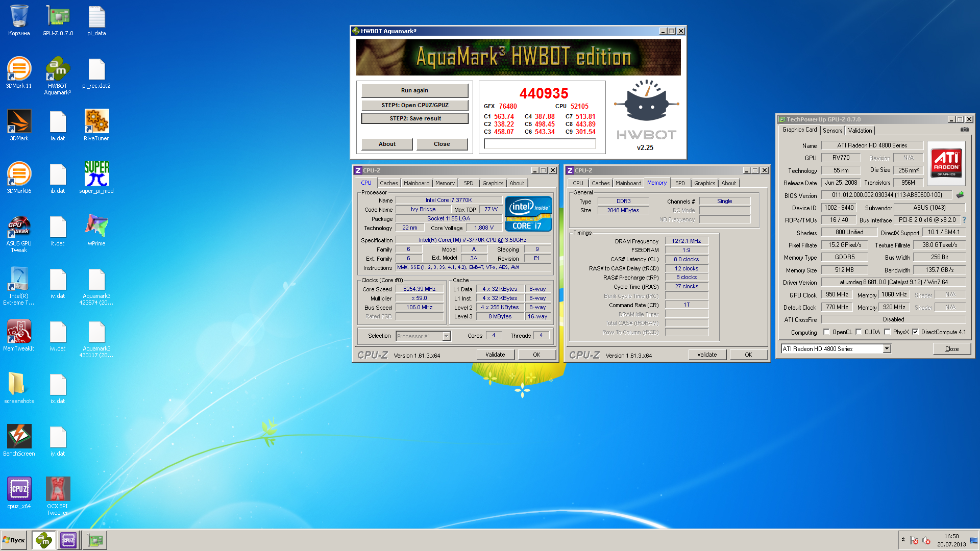Open GPU selection dropdown in GPU-Z
Viewport: 980px width, 551px height.
887,349
